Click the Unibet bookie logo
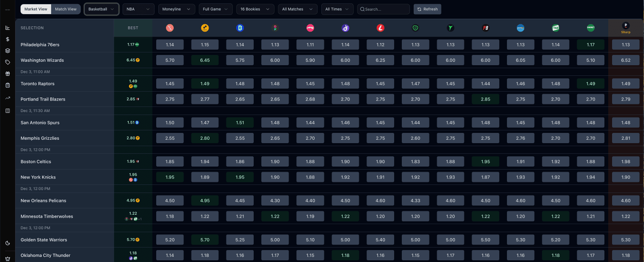644x262 pixels. pos(590,28)
